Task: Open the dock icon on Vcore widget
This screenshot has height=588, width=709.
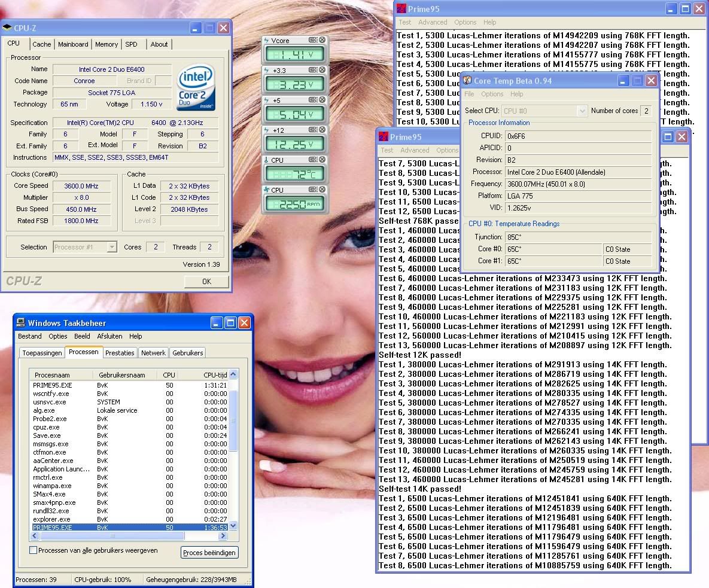Action: click(313, 40)
